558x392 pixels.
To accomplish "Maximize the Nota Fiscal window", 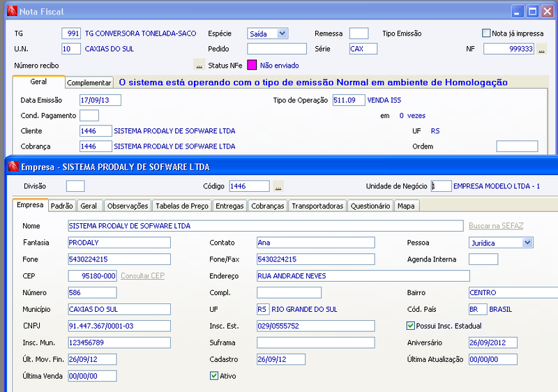I will point(532,11).
